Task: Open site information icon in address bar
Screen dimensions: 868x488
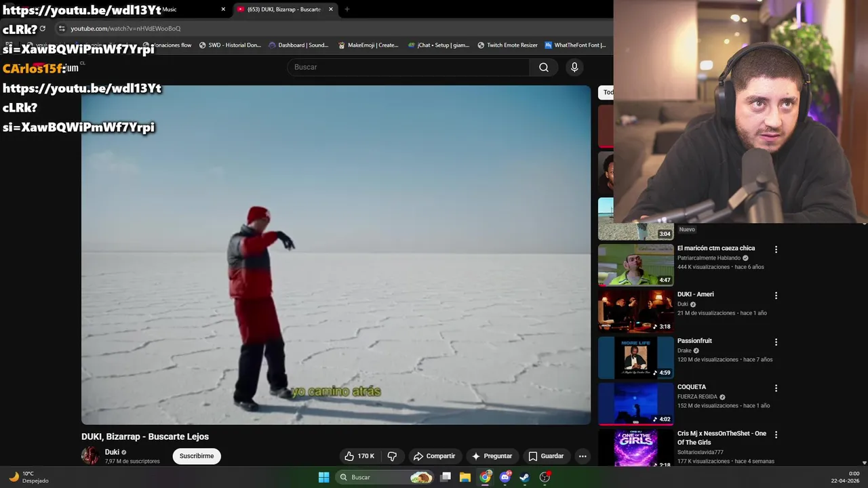Action: point(62,28)
